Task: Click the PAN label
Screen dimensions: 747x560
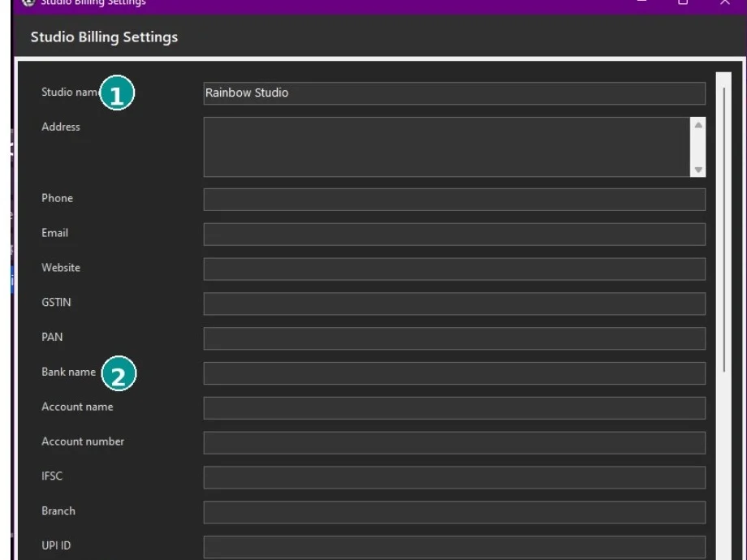Action: [52, 337]
